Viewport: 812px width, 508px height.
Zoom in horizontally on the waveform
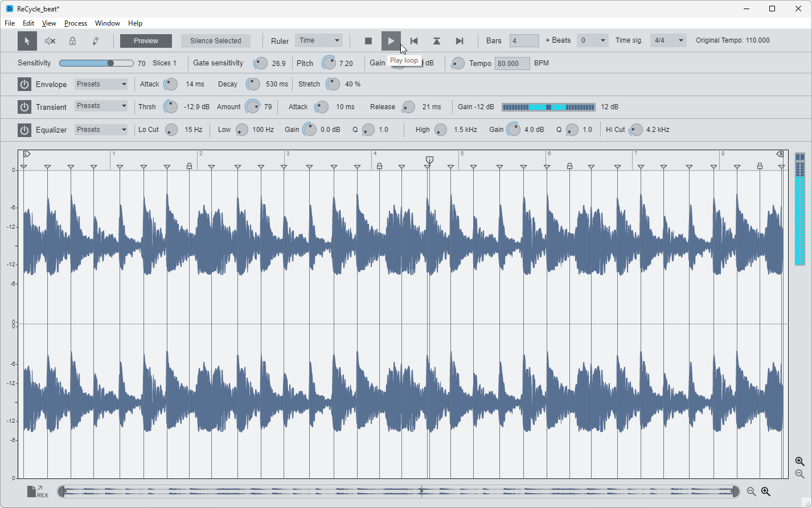click(766, 492)
